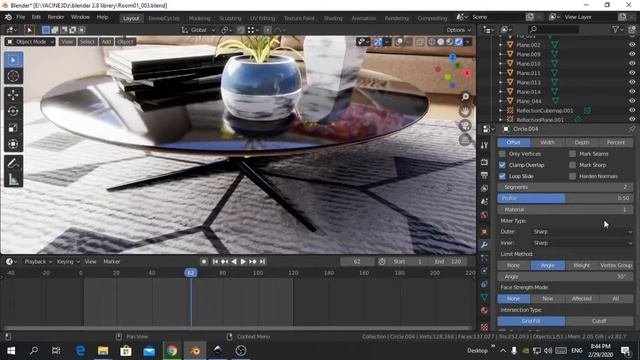640x360 pixels.
Task: Click the outliner filter funnel icon
Action: click(x=616, y=29)
